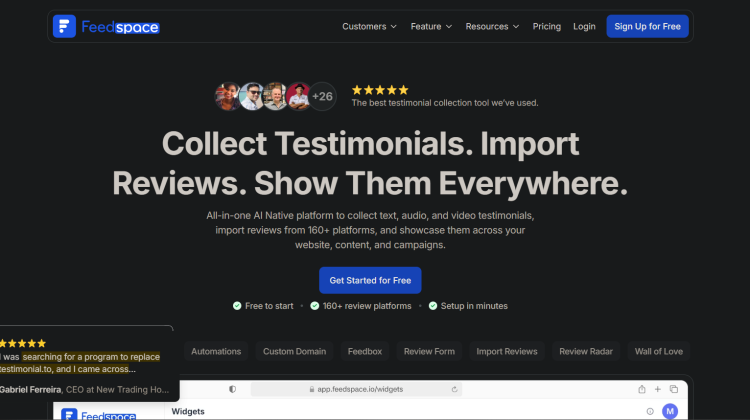Click the info icon next to the M avatar
This screenshot has height=420, width=750.
coord(650,411)
